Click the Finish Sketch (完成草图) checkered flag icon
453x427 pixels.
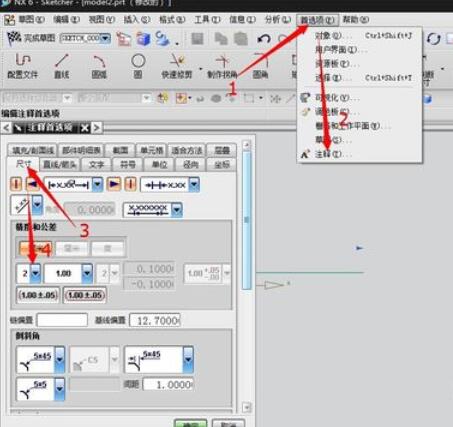[13, 38]
